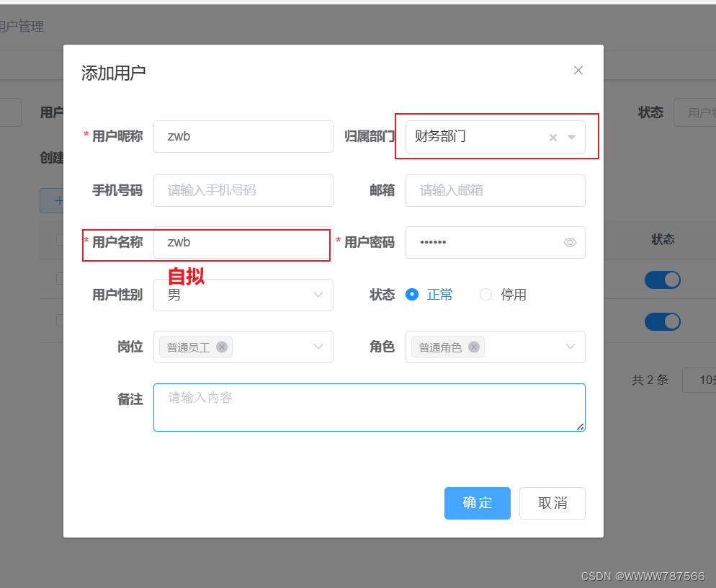
Task: Click the 邮箱 email input field
Action: click(x=495, y=190)
